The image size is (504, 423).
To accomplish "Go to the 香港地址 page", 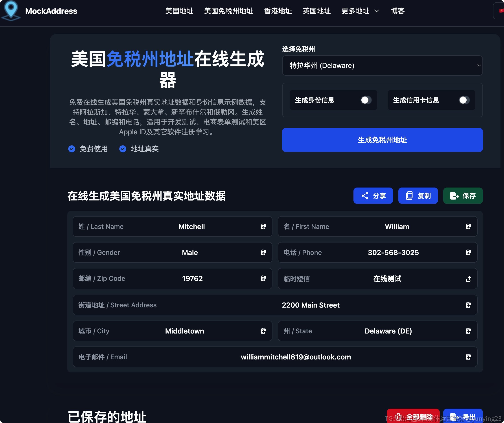I will pyautogui.click(x=278, y=11).
